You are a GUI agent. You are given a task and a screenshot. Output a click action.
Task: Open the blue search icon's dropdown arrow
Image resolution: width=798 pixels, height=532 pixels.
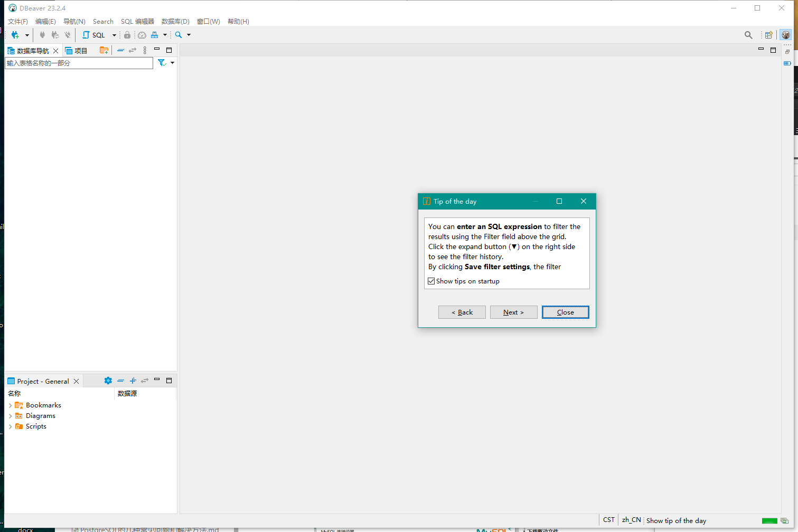189,35
